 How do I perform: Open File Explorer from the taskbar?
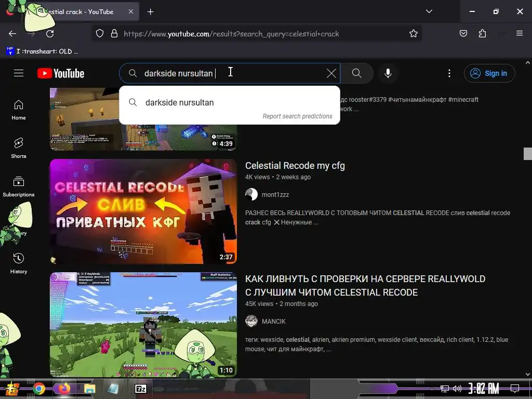pyautogui.click(x=89, y=389)
